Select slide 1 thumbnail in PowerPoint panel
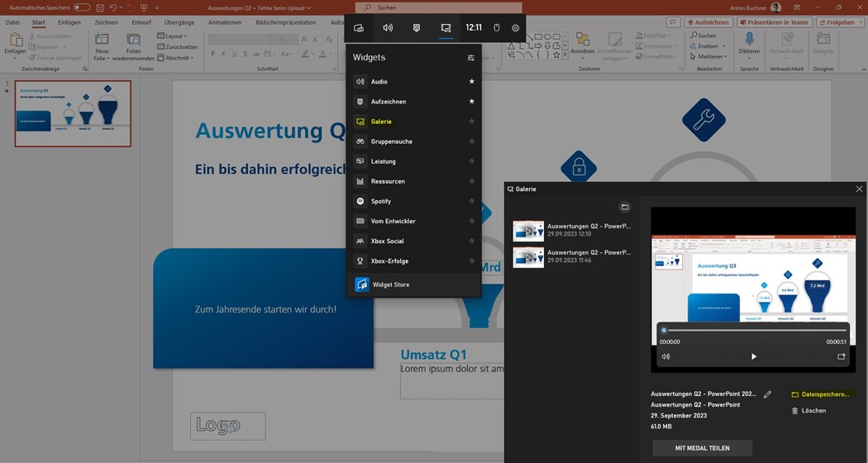Image resolution: width=868 pixels, height=463 pixels. (x=73, y=113)
